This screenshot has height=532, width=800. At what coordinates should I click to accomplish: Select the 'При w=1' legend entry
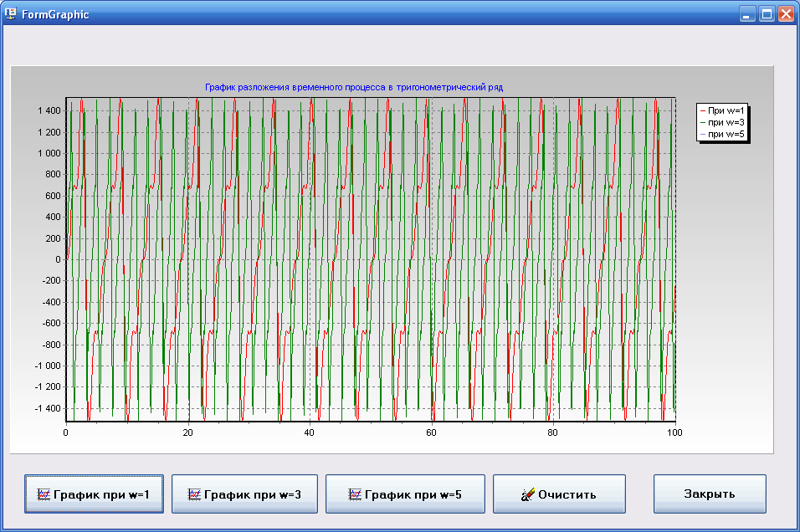point(726,110)
